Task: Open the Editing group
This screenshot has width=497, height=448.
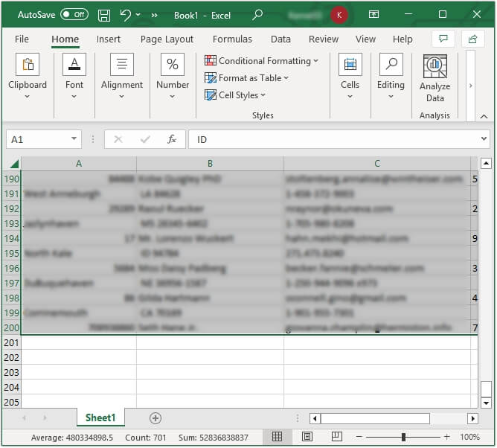Action: coord(391,76)
